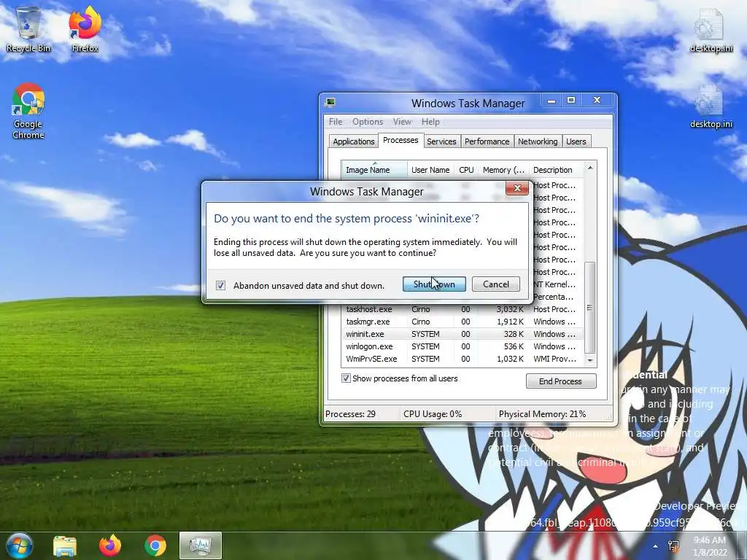
Task: Click the process list scrollbar thumb
Action: 590,307
